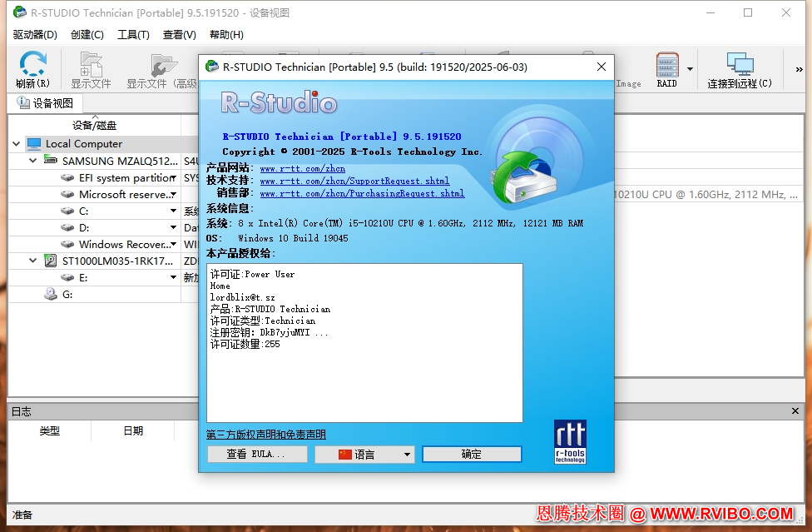This screenshot has height=532, width=812.
Task: Click the SAMSUNG MZALQ512 drive icon
Action: [50, 160]
